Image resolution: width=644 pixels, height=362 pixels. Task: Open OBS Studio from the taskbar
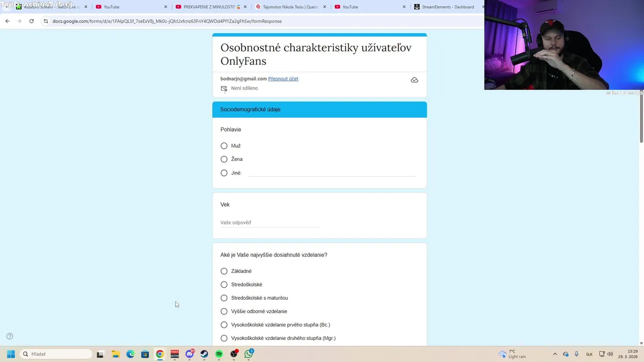pos(234,354)
